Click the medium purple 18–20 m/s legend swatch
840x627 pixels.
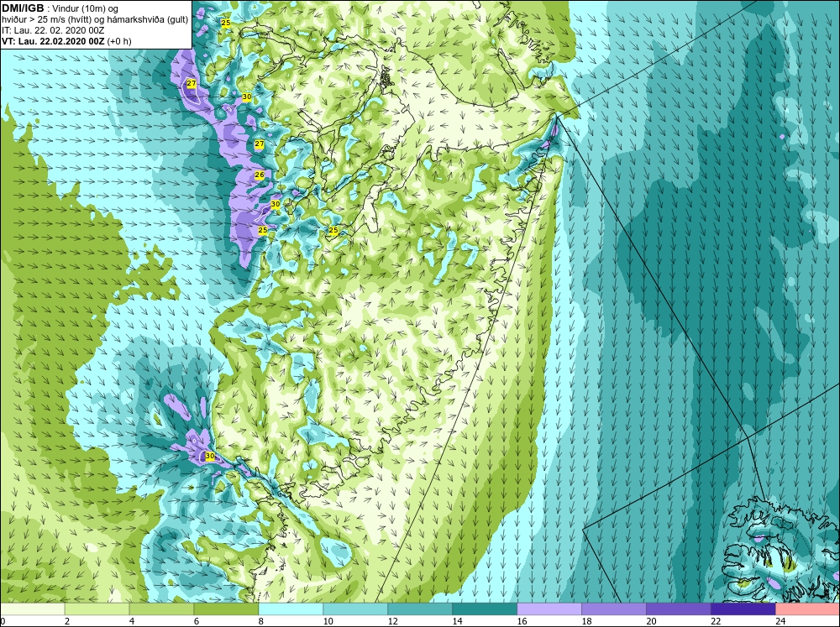614,609
